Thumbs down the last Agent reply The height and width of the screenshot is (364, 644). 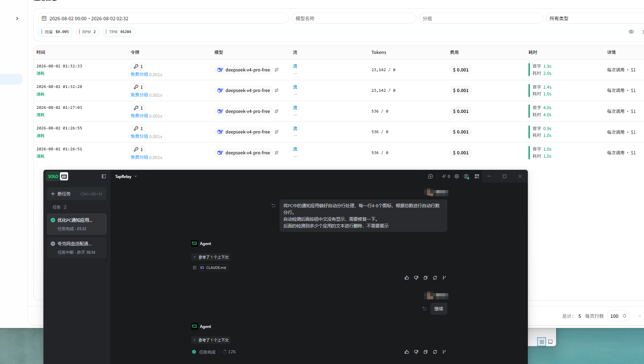(416, 352)
